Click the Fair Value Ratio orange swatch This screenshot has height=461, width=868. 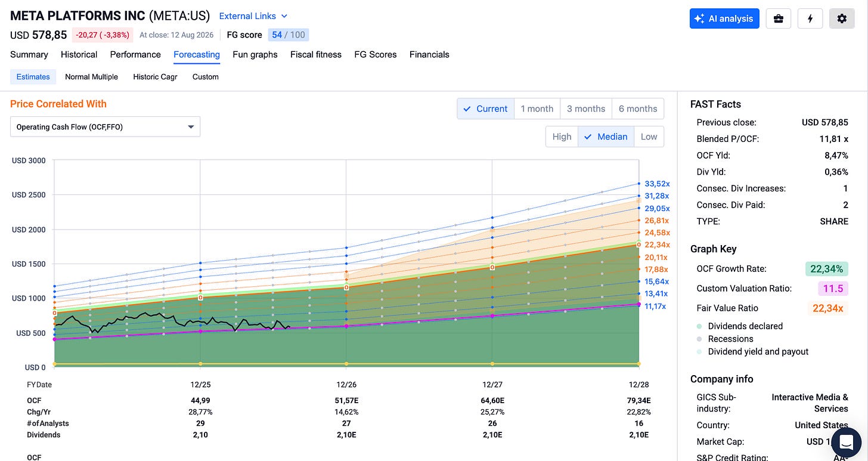click(x=827, y=308)
